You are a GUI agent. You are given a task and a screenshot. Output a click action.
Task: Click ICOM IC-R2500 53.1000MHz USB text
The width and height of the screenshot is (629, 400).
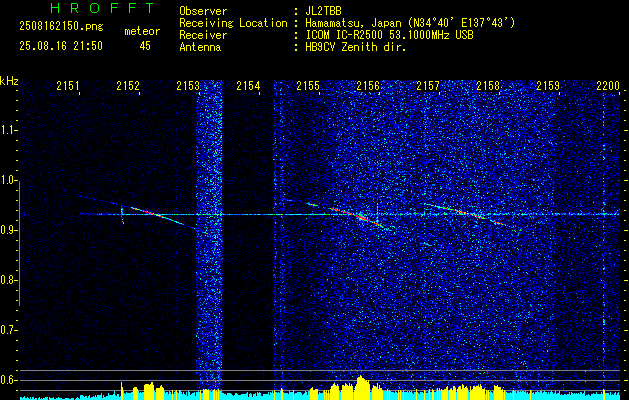[389, 35]
